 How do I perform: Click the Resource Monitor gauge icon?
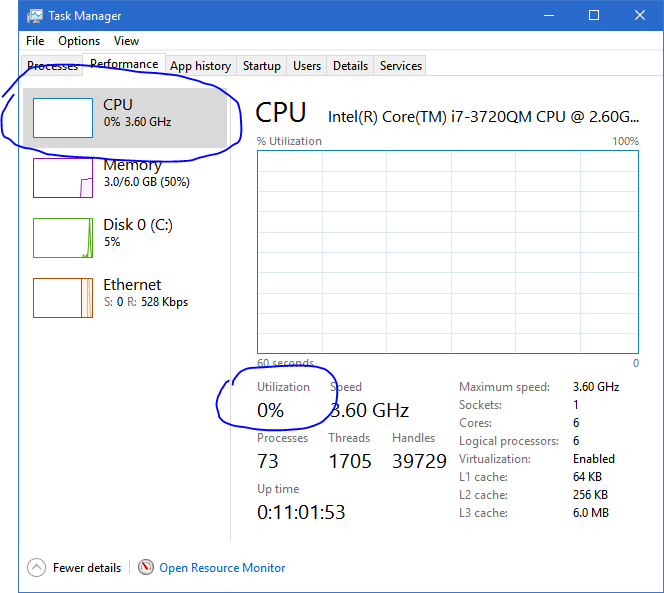146,567
